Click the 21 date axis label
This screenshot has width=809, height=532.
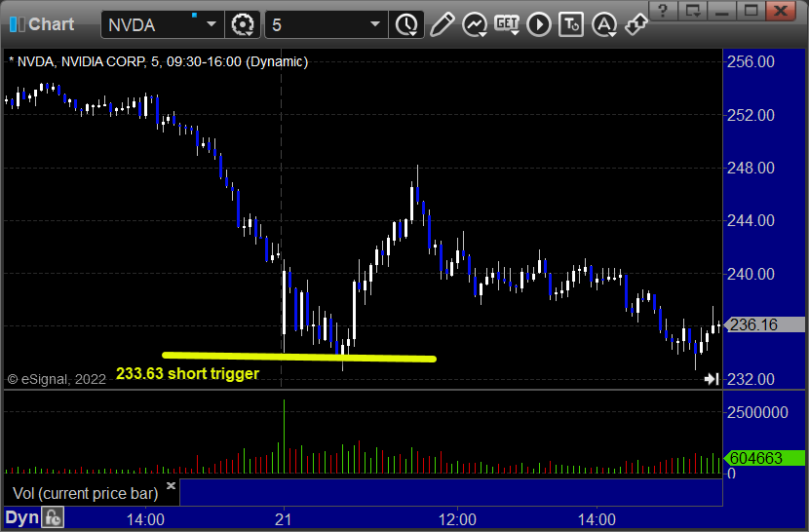(x=284, y=519)
